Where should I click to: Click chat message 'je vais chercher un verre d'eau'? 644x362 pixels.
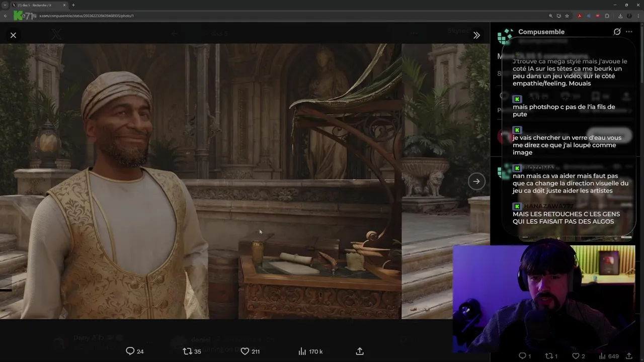567,145
